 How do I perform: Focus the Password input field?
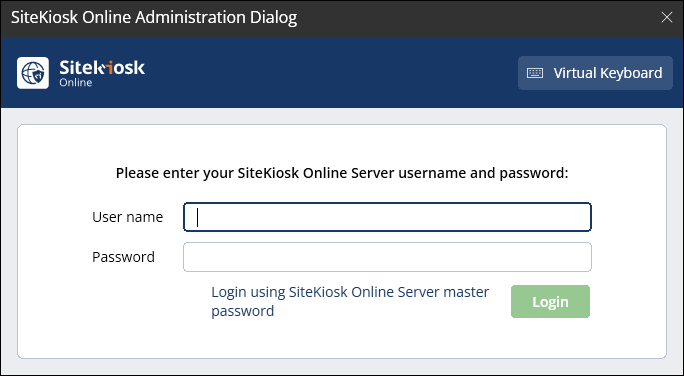pyautogui.click(x=387, y=257)
